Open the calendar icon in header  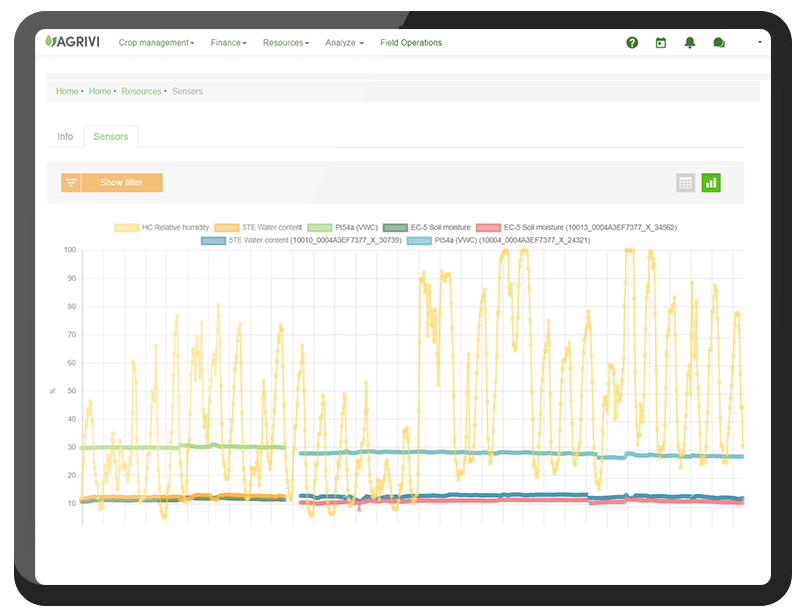[661, 43]
